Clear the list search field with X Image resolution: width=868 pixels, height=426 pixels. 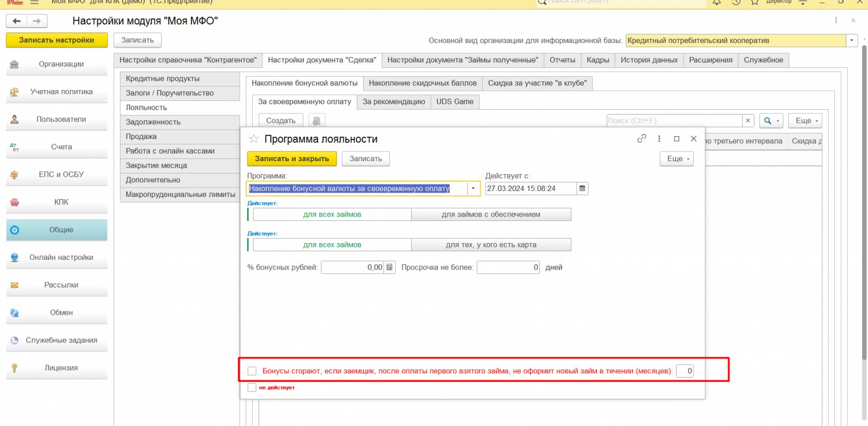(748, 120)
